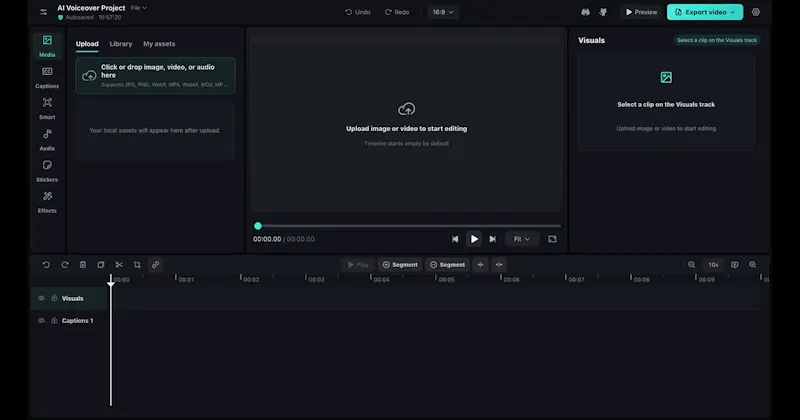Click the project settings sliders icon
This screenshot has height=420, width=800.
click(x=43, y=12)
